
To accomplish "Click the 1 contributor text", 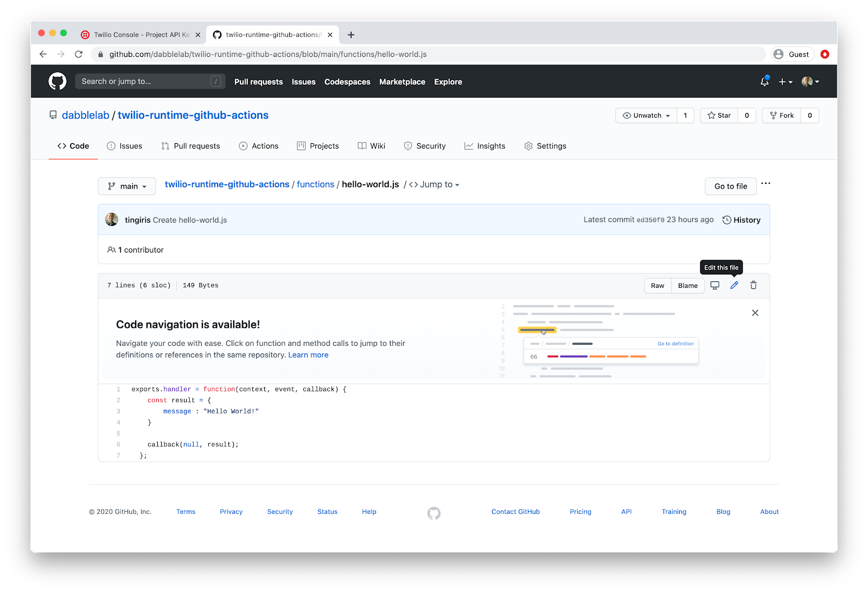I will pyautogui.click(x=141, y=250).
